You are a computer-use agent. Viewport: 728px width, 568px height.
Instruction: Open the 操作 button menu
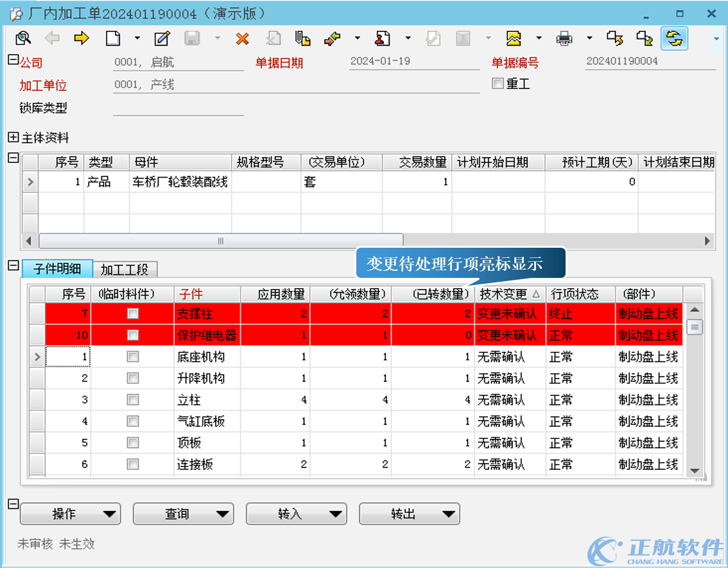(x=71, y=513)
